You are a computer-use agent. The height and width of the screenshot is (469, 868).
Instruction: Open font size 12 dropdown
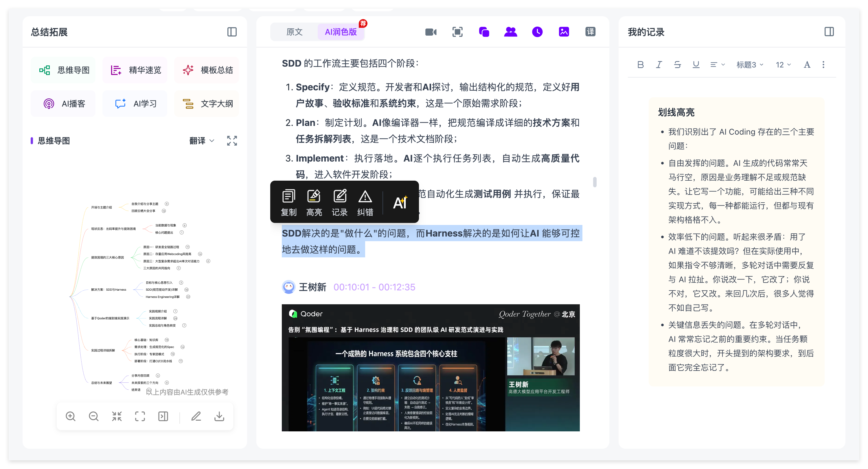pos(783,64)
